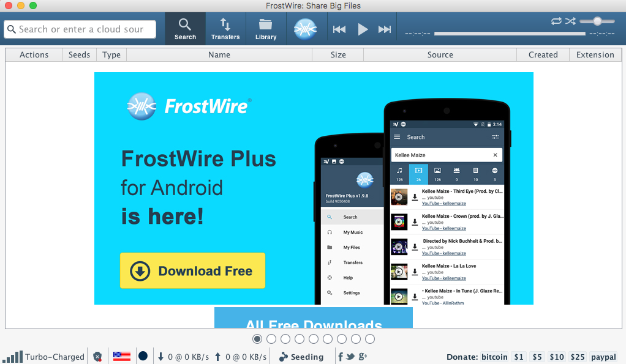
Task: Select the first carousel dot indicator
Action: coord(257,338)
